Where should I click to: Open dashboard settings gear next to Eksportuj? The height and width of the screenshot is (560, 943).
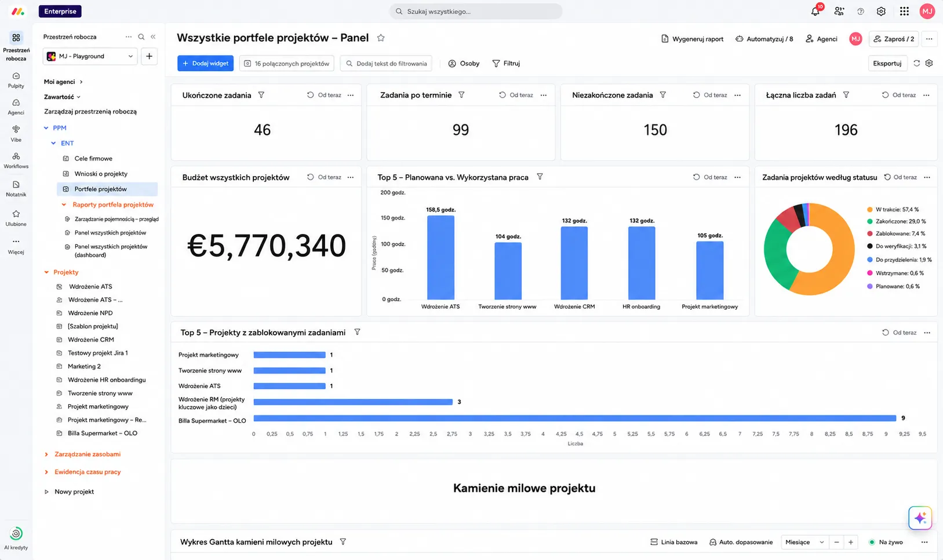(x=929, y=63)
